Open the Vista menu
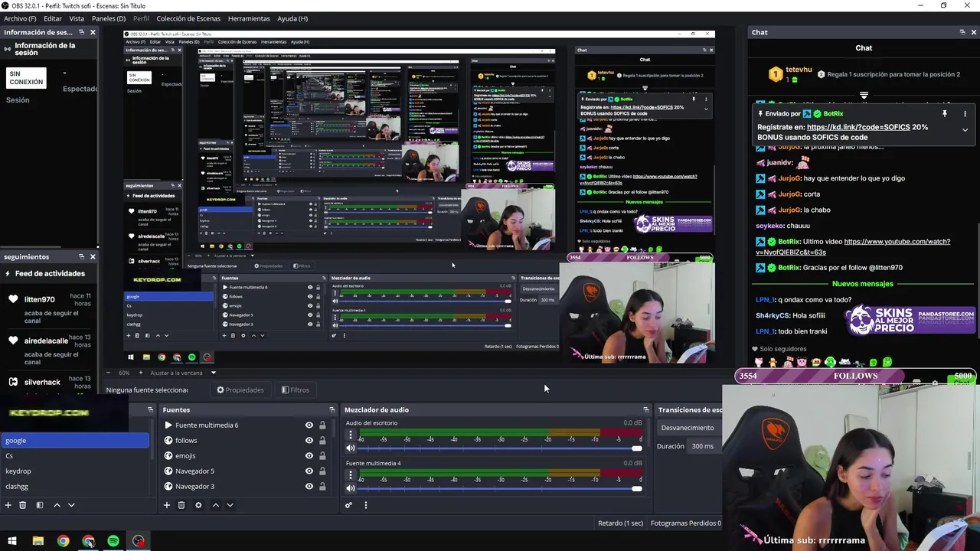The image size is (980, 551). pos(77,18)
